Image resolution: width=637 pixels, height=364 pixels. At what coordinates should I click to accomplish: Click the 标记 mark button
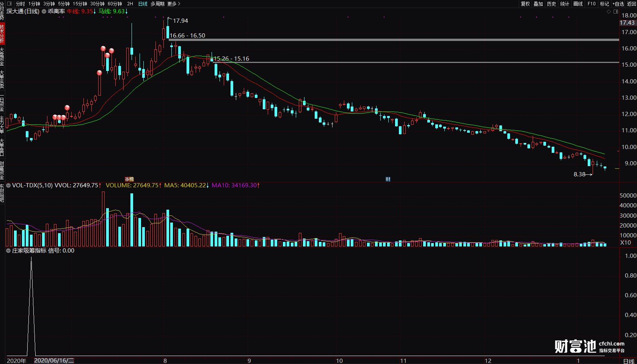604,4
